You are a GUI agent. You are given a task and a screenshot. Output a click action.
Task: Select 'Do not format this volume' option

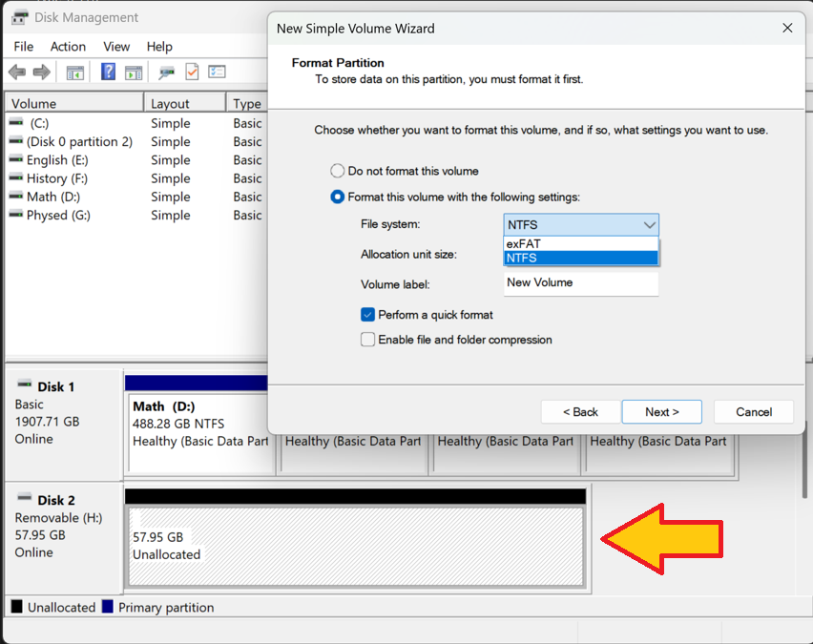(338, 171)
